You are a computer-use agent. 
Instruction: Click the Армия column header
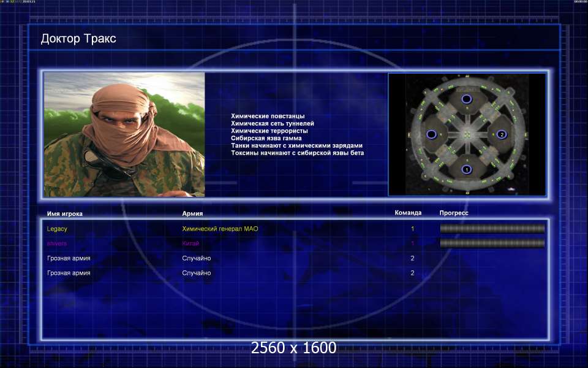tap(192, 213)
